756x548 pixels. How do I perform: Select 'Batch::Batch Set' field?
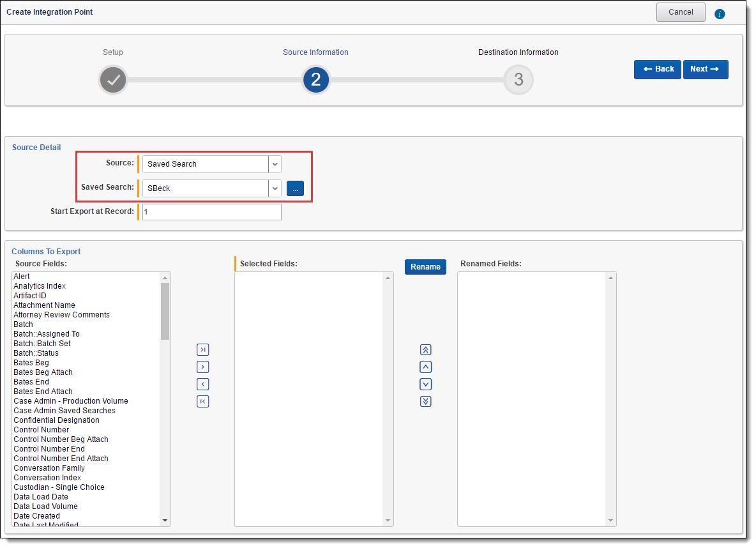click(x=42, y=344)
